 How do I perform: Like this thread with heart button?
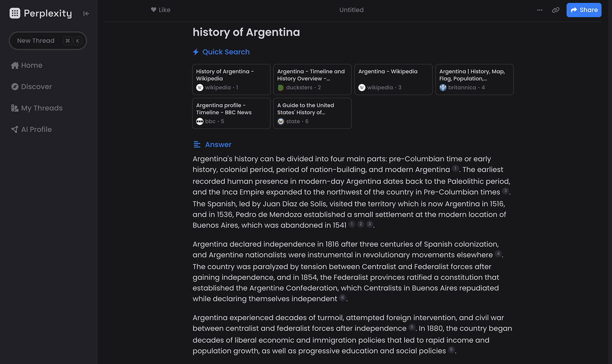(x=161, y=10)
